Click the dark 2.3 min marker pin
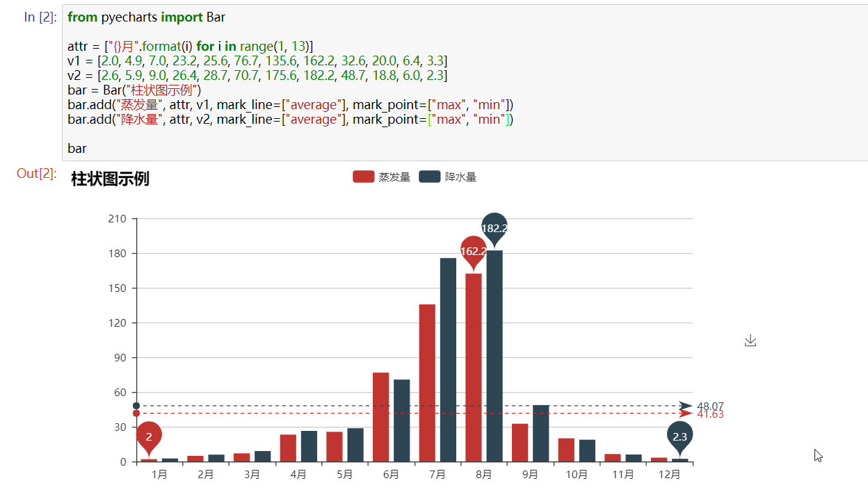Screen dimensions: 868x499 pyautogui.click(x=680, y=438)
